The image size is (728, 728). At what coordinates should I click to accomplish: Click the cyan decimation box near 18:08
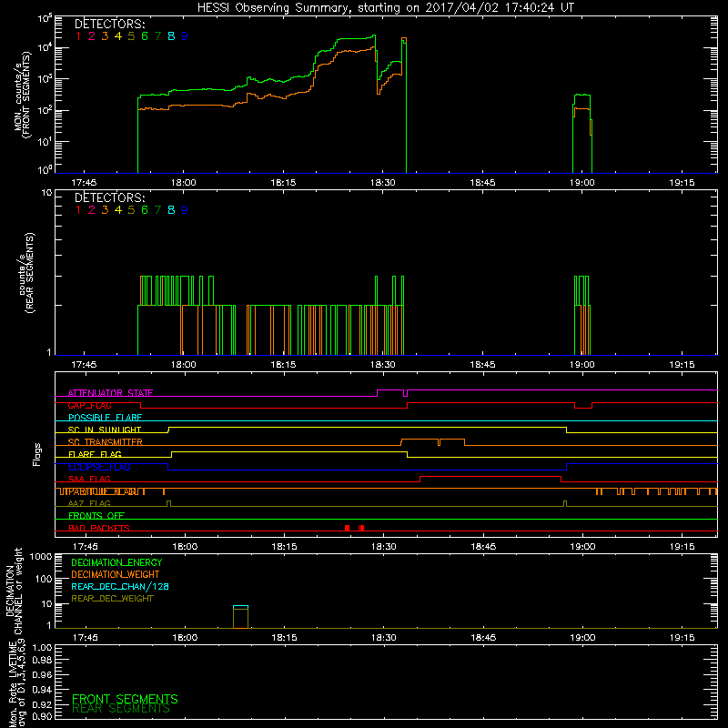pyautogui.click(x=240, y=607)
